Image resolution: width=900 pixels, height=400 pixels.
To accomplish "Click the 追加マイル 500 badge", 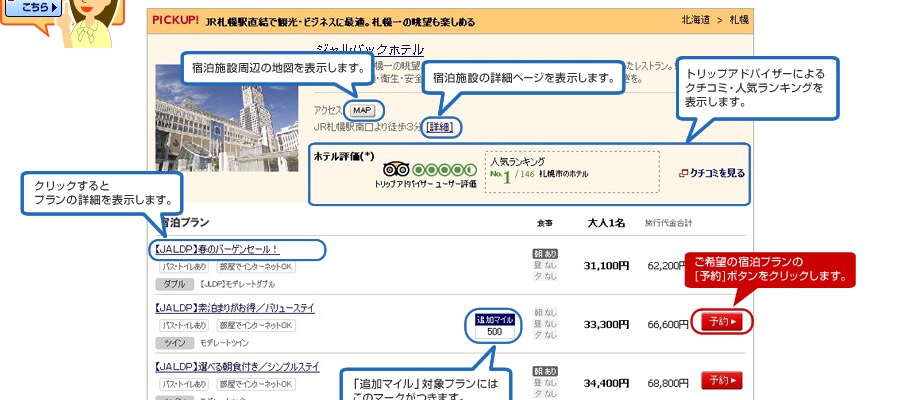I will pos(494,325).
